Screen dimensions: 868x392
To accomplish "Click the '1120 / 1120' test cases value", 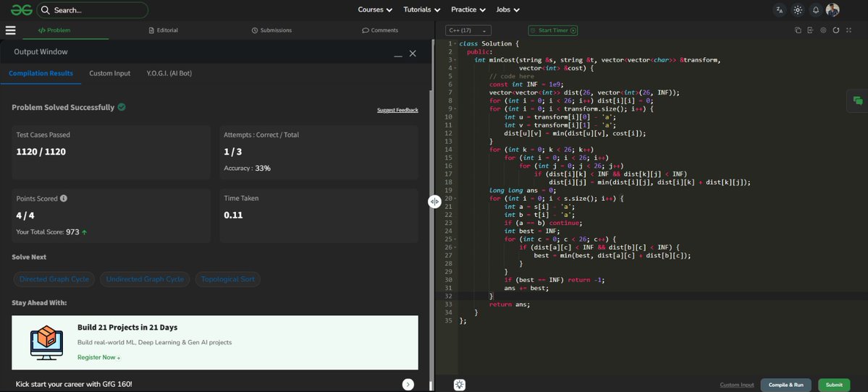I will click(41, 151).
